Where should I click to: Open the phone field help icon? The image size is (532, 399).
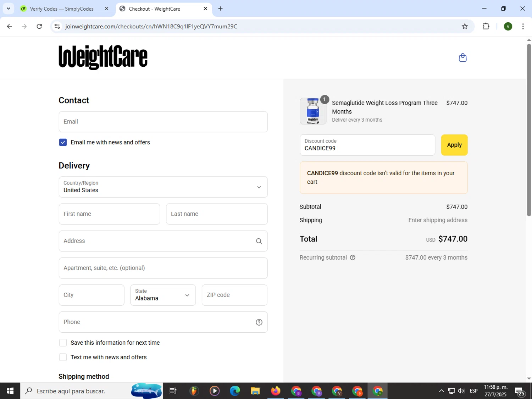pyautogui.click(x=259, y=322)
